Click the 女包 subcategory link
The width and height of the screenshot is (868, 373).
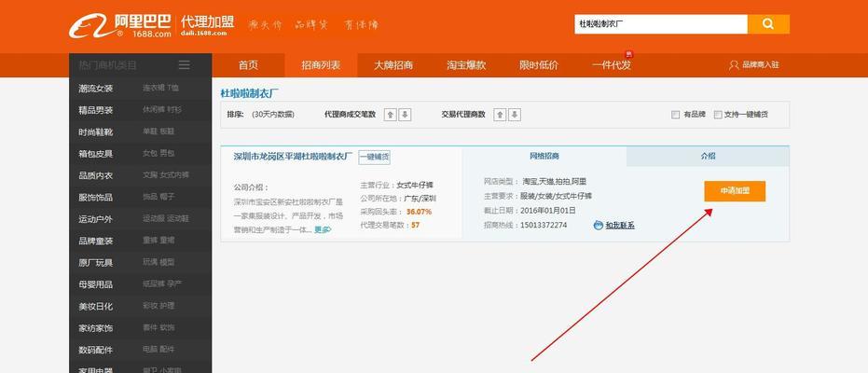150,153
